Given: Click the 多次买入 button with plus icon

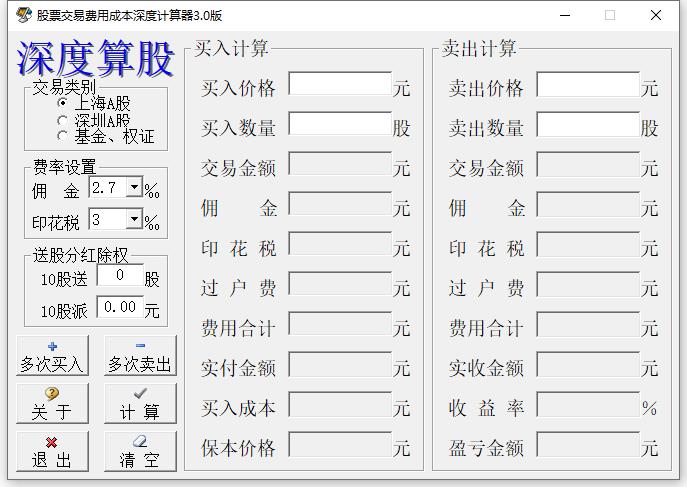Looking at the screenshot, I should pos(52,356).
